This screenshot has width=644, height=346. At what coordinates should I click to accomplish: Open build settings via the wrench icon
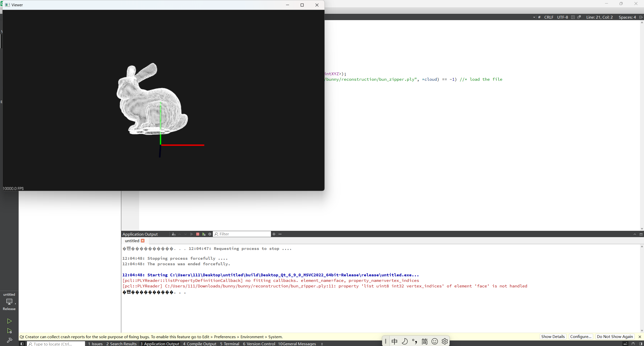[9, 340]
